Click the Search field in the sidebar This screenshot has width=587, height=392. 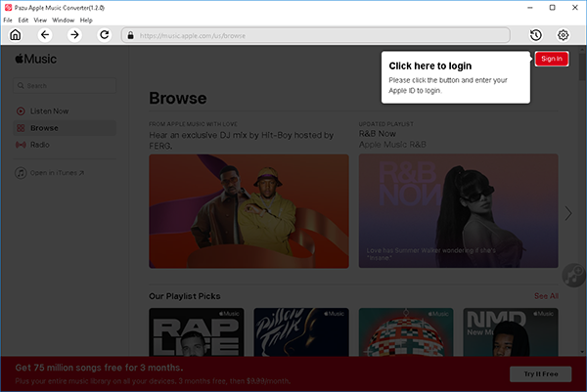65,86
